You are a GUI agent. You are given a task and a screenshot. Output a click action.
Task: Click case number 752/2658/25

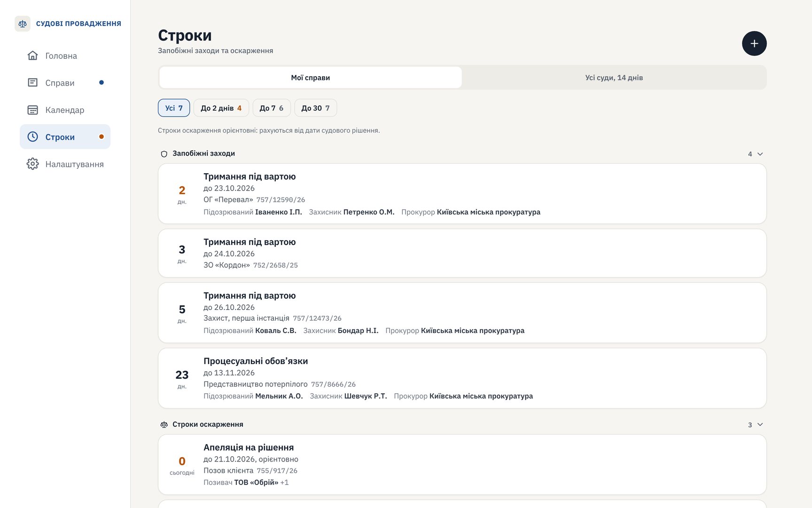pos(275,265)
